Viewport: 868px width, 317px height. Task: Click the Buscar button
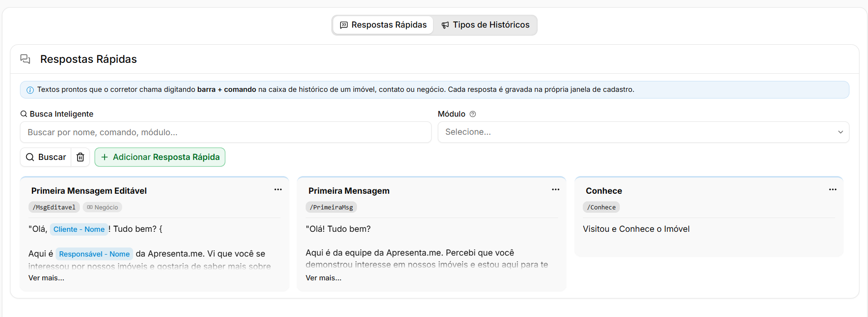[46, 157]
